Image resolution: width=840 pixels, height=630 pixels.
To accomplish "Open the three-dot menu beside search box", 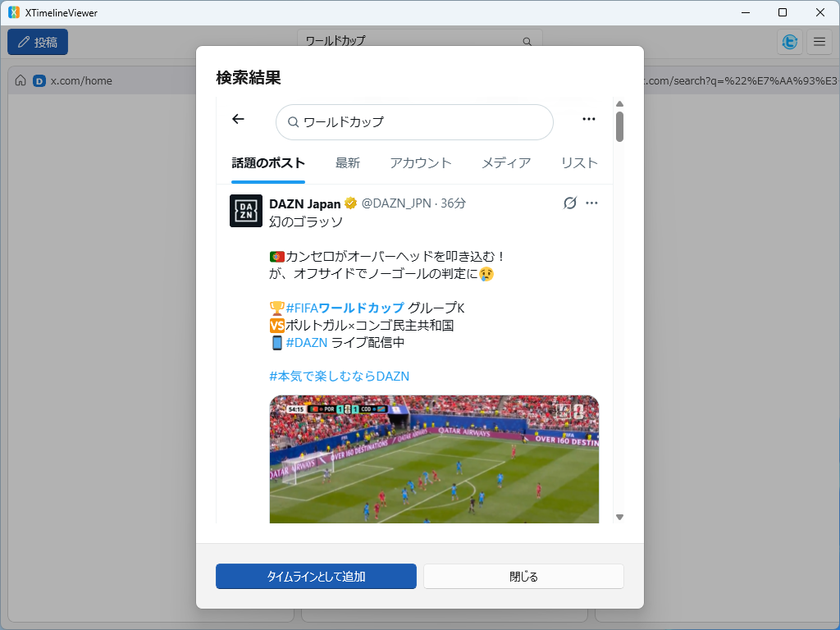I will pos(589,119).
